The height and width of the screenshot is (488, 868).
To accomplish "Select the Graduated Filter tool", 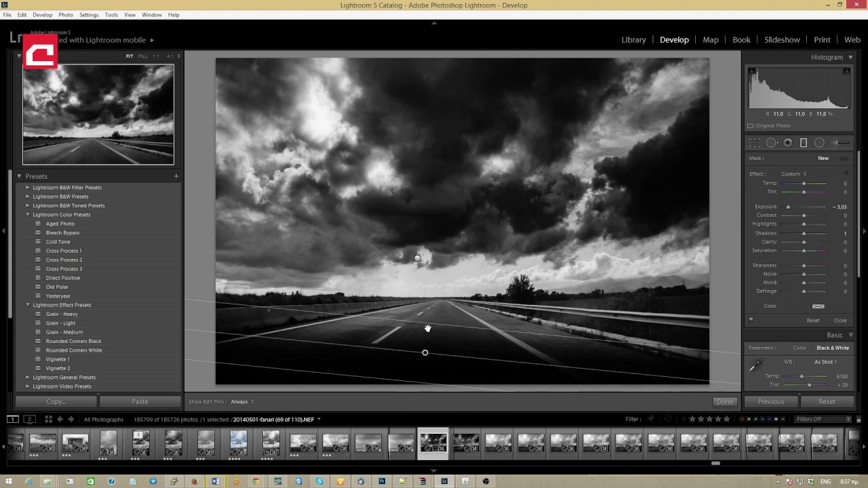I will 804,143.
